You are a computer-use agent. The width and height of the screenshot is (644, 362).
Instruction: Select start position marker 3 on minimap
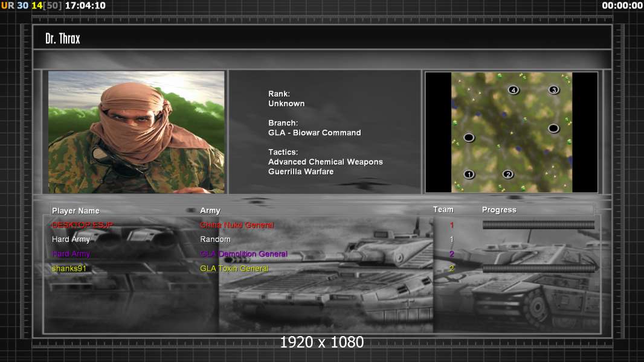[553, 90]
